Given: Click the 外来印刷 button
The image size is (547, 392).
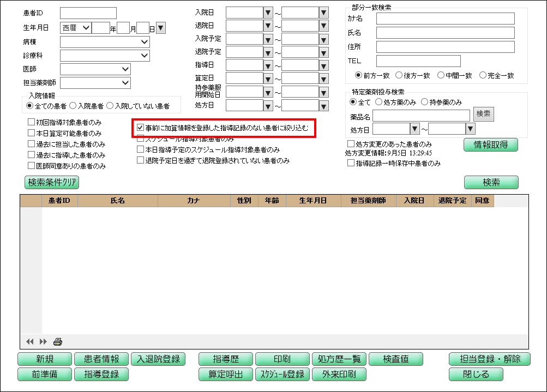Looking at the screenshot, I should (338, 375).
